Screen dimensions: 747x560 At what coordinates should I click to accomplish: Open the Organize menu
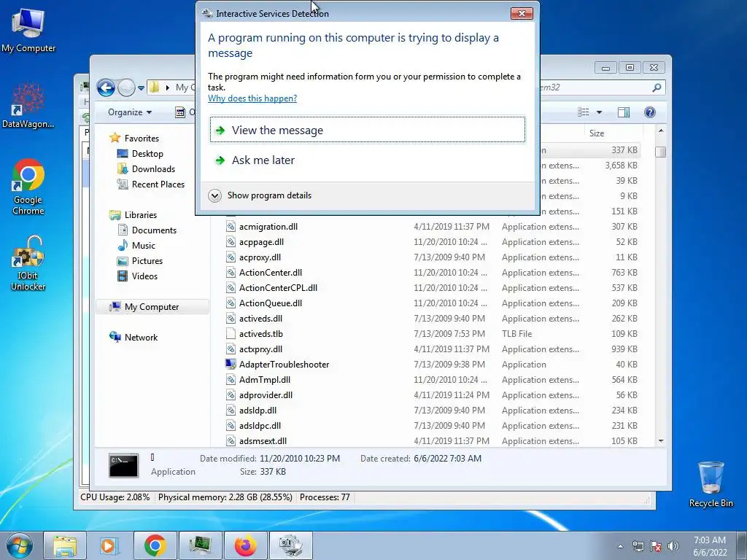coord(130,112)
